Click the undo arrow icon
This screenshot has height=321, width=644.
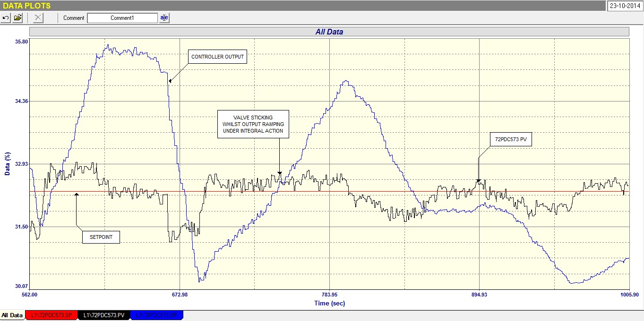[6, 18]
